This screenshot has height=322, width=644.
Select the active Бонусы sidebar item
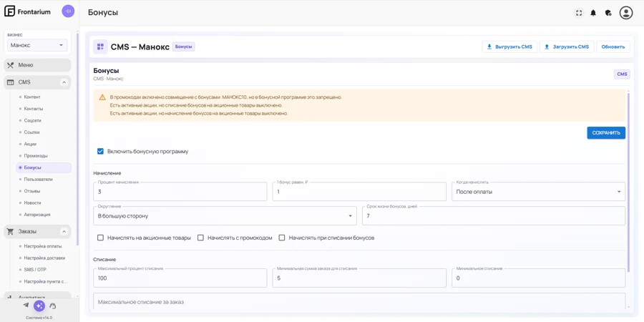[x=44, y=167]
